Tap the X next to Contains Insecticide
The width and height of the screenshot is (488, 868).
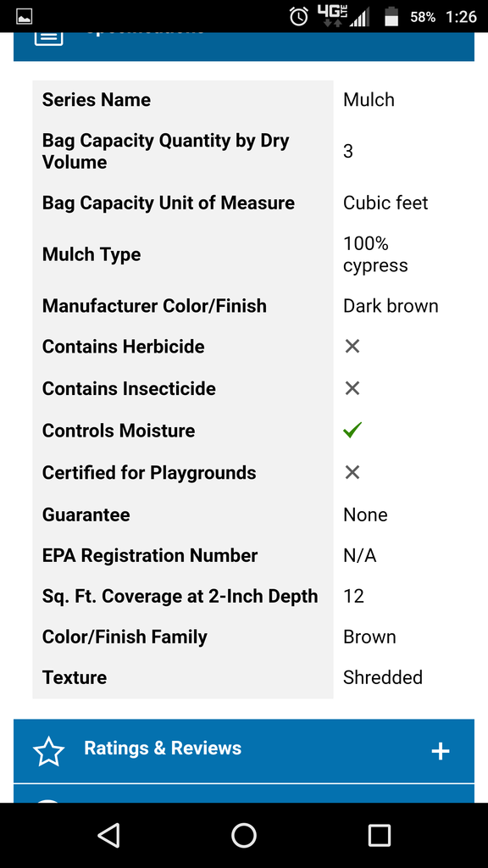click(352, 388)
